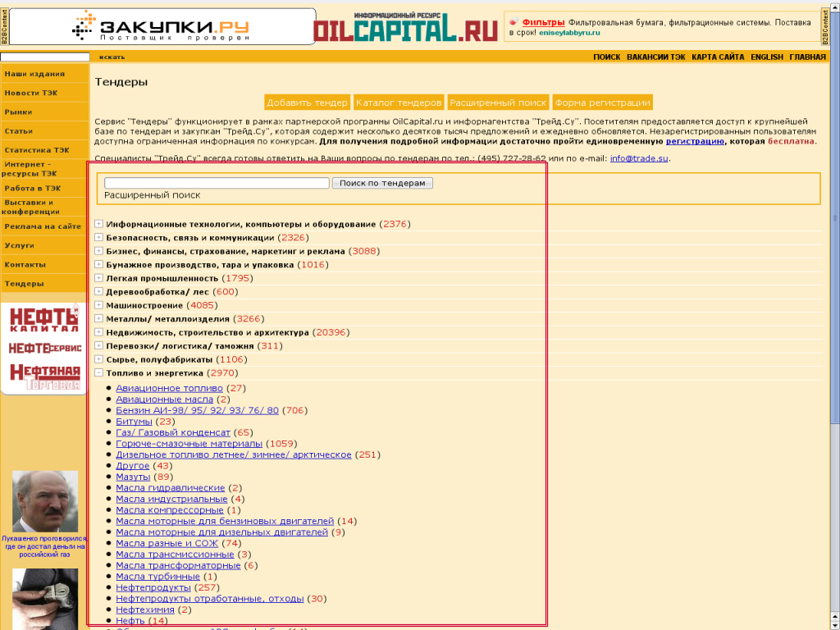
Task: Click the Добавить тендер button
Action: point(307,103)
